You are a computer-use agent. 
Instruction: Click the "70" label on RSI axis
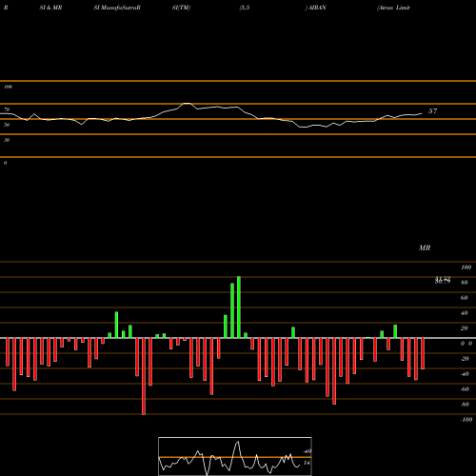[x=7, y=109]
